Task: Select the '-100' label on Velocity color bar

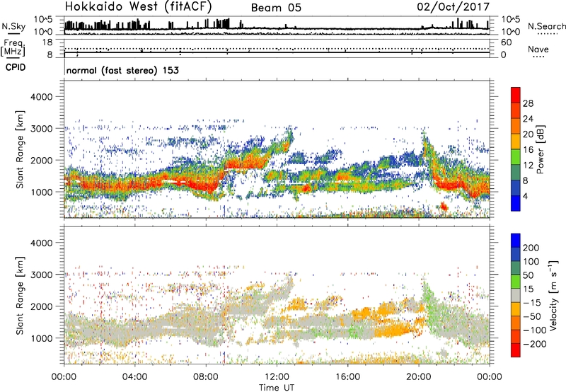Action: [534, 330]
